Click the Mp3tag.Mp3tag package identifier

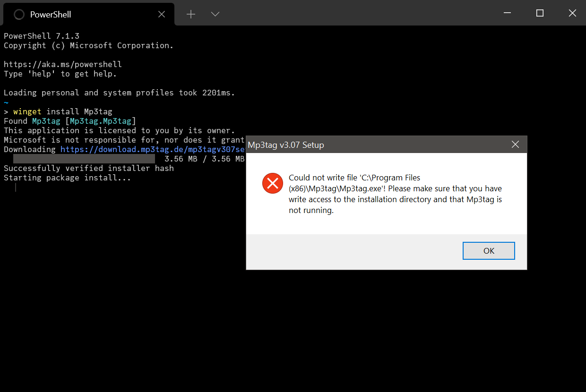(x=100, y=121)
